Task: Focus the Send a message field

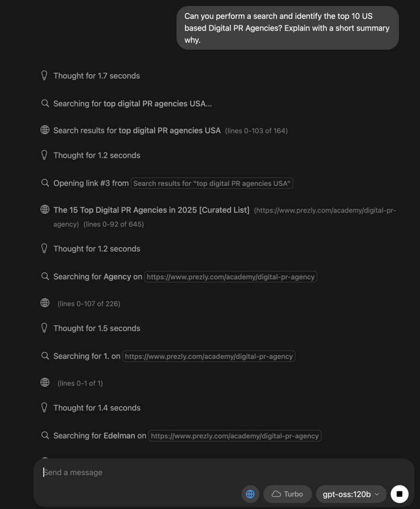Action: pos(139,472)
